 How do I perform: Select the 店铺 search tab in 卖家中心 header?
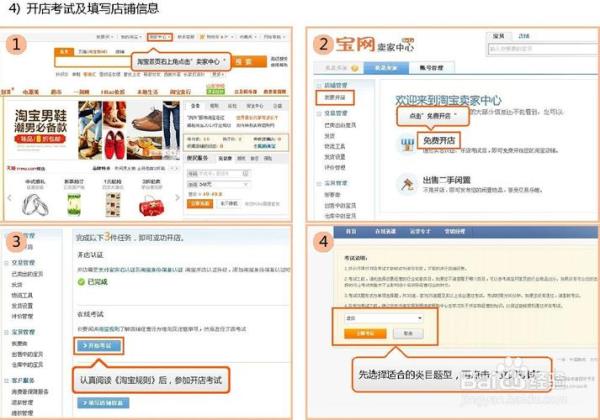523,36
